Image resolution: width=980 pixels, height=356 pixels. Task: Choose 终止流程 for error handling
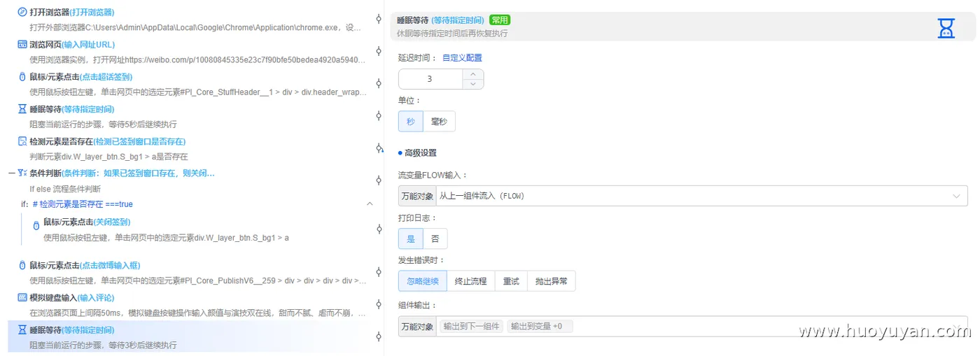(x=470, y=281)
